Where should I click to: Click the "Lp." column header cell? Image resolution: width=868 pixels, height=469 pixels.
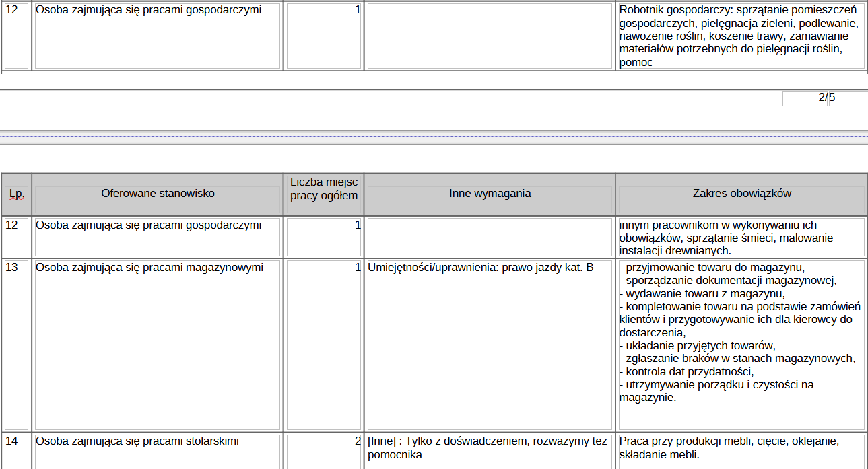click(x=16, y=194)
